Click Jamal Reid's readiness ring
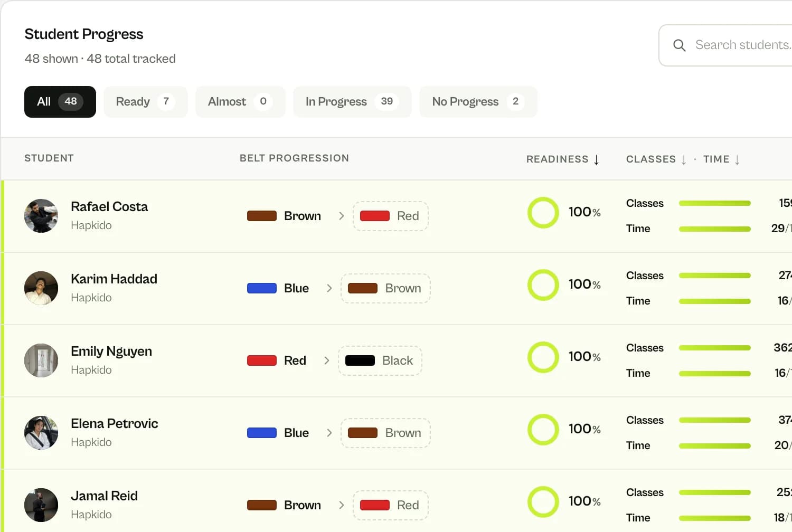 543,502
